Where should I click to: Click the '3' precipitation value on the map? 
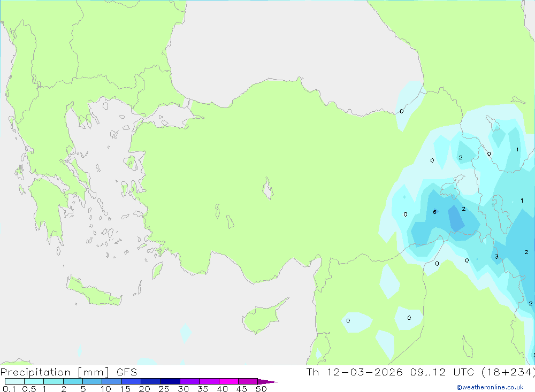496,257
